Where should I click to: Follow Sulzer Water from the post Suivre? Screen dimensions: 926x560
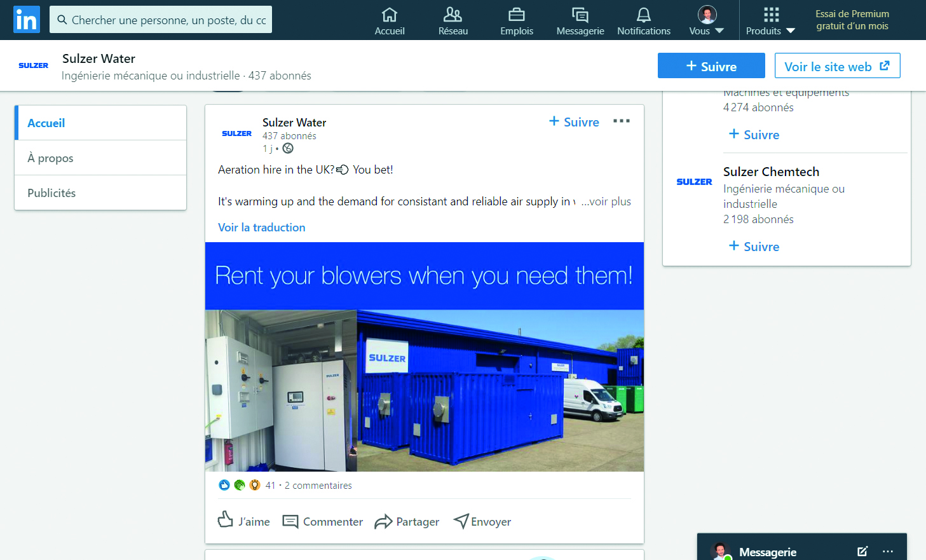(x=574, y=121)
